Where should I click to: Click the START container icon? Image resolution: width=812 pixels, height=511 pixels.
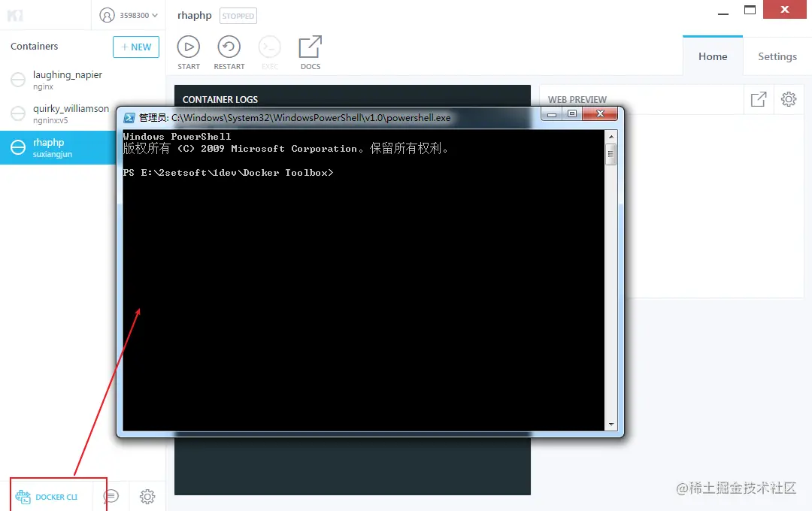coord(189,47)
